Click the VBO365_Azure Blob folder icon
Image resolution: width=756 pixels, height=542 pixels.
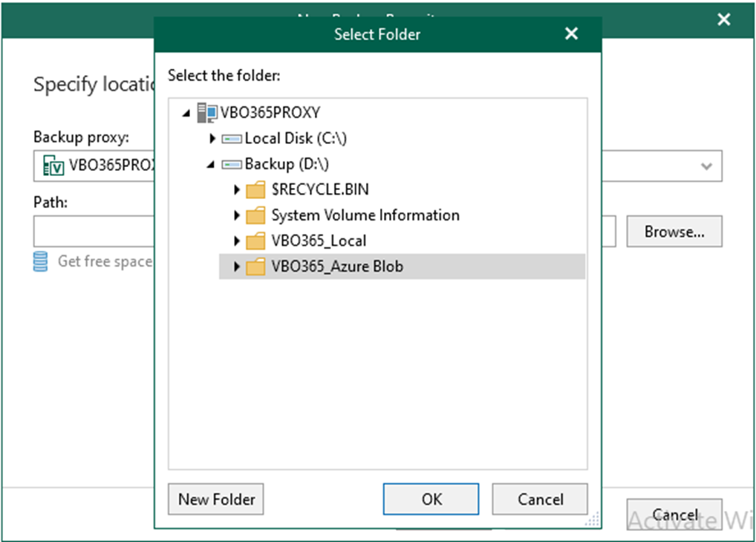[255, 267]
